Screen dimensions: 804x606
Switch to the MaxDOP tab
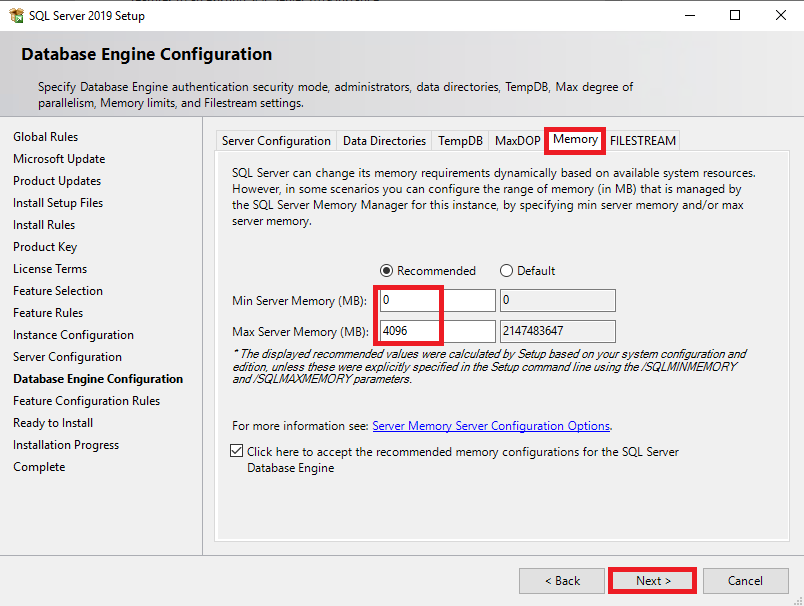(517, 140)
